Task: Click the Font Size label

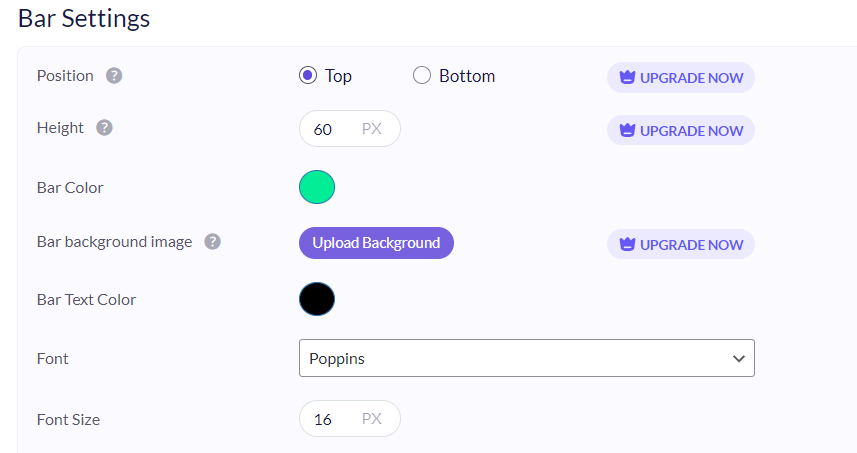Action: pos(68,420)
